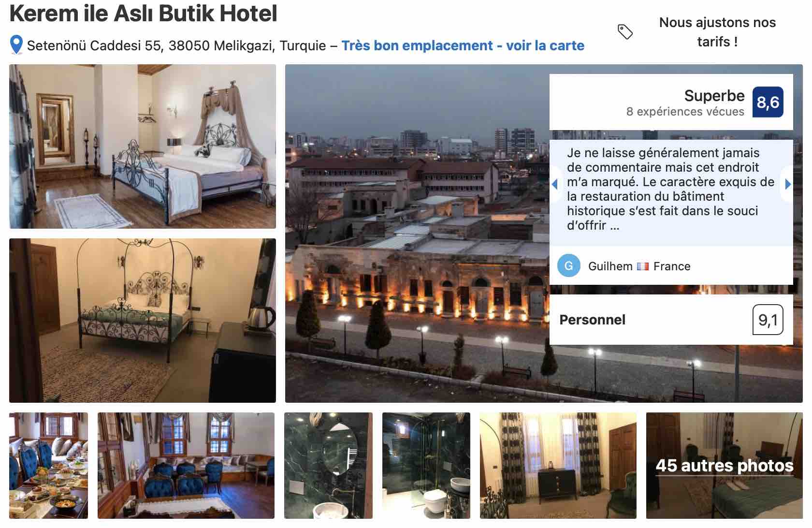812x528 pixels.
Task: Open the '8 expériences vécues' reviews
Action: tap(685, 112)
